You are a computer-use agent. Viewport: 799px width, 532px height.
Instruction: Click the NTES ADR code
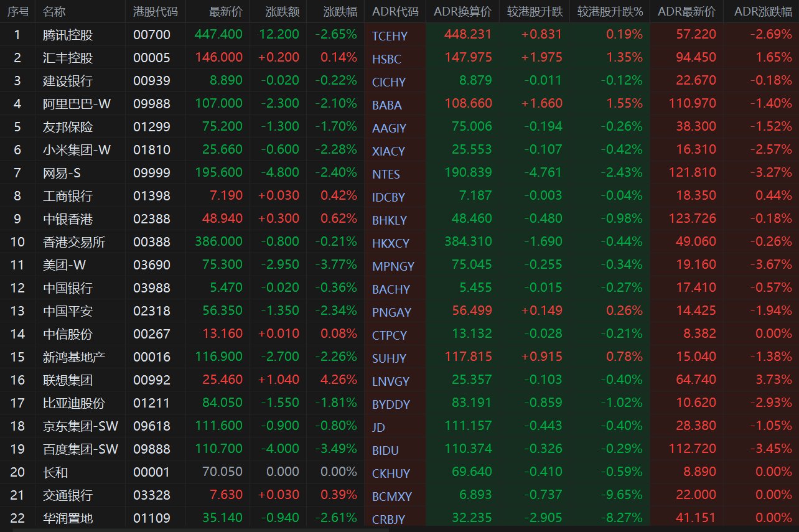click(x=386, y=174)
